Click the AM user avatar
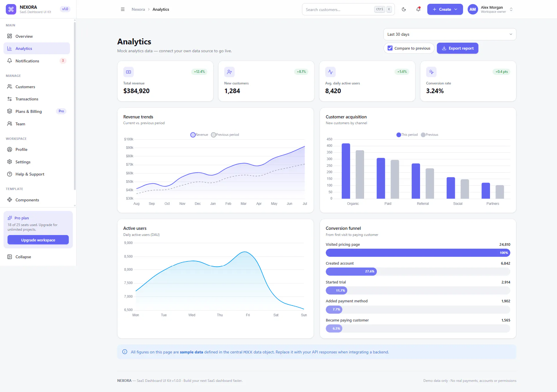Screen dimensions: 557x392 pos(473,9)
